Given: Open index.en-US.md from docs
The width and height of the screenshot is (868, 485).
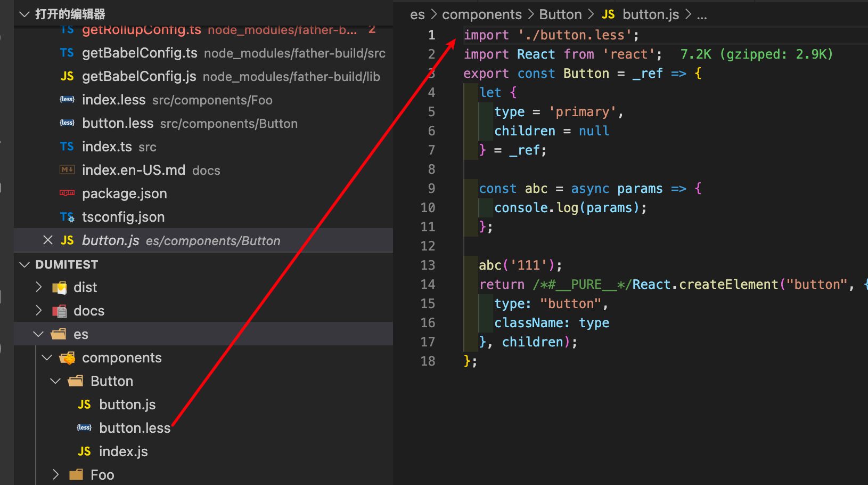Looking at the screenshot, I should tap(133, 170).
